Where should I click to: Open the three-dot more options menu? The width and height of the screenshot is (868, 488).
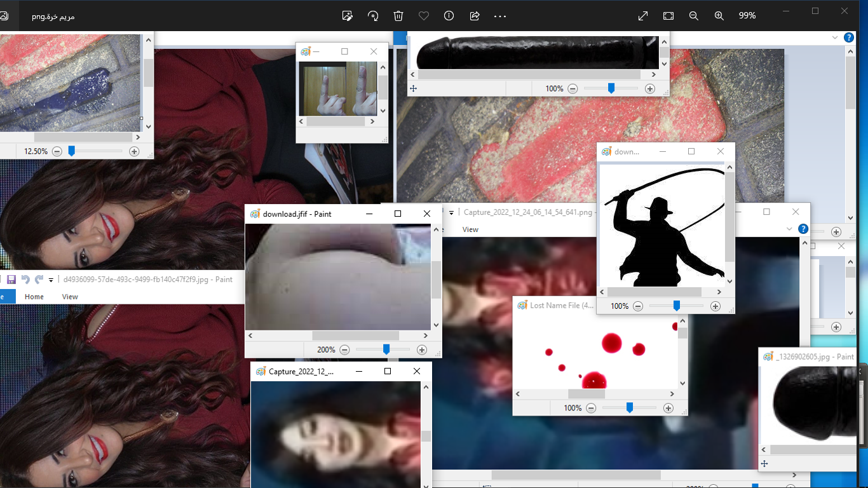click(x=500, y=16)
